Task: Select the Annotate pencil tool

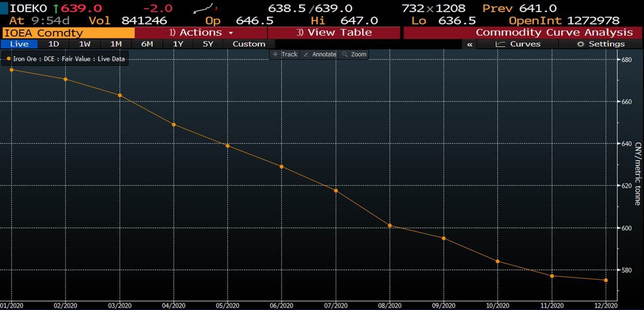Action: click(x=320, y=54)
